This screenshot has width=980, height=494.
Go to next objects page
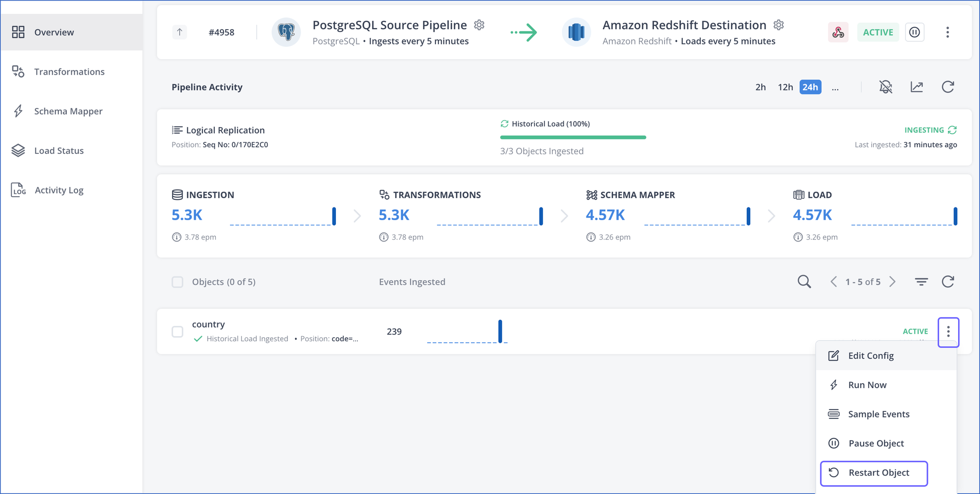click(893, 281)
